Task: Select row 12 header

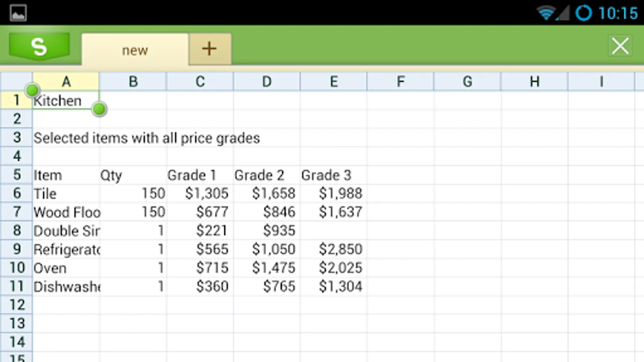Action: click(x=17, y=305)
